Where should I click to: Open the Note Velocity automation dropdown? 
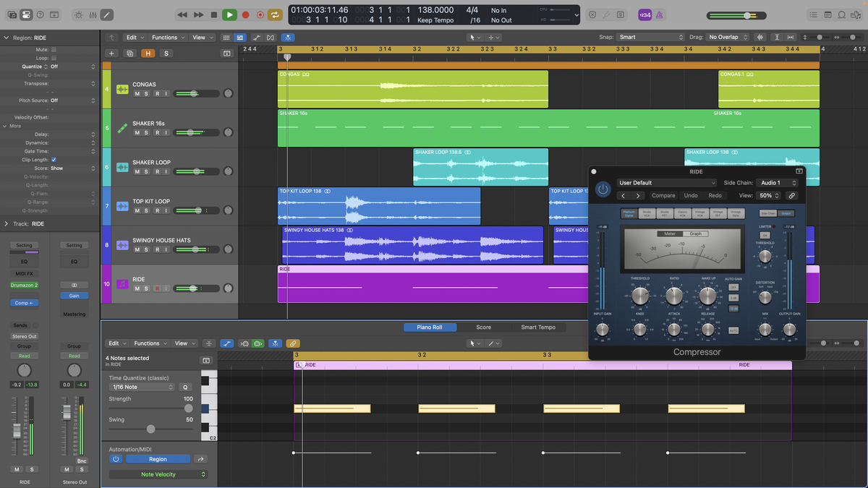pos(158,474)
